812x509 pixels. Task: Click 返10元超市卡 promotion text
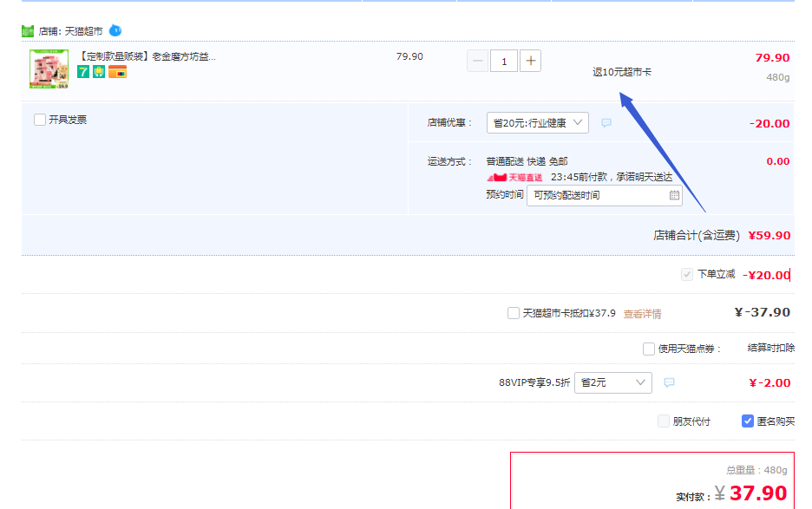click(x=621, y=72)
